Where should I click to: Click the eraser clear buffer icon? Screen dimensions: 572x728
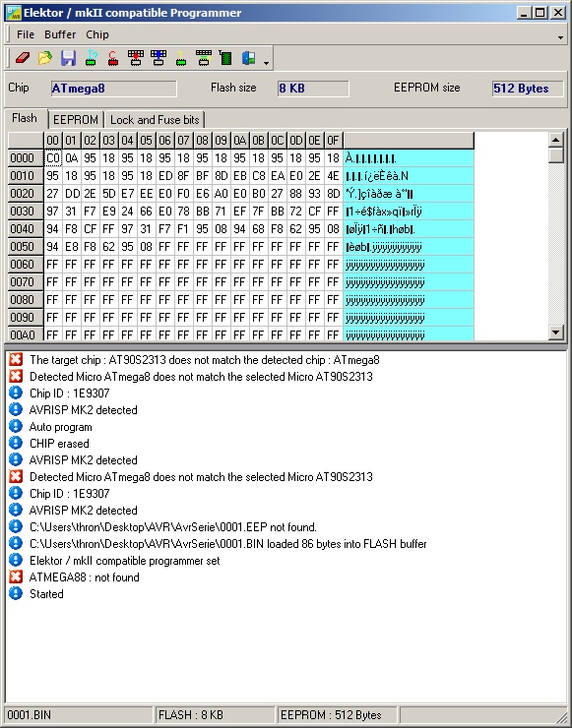coord(23,58)
